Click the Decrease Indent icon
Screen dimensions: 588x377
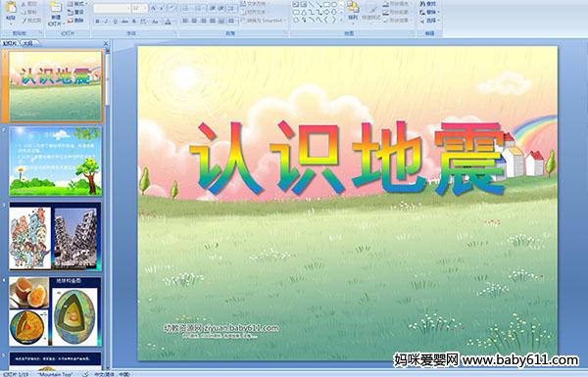pos(212,8)
